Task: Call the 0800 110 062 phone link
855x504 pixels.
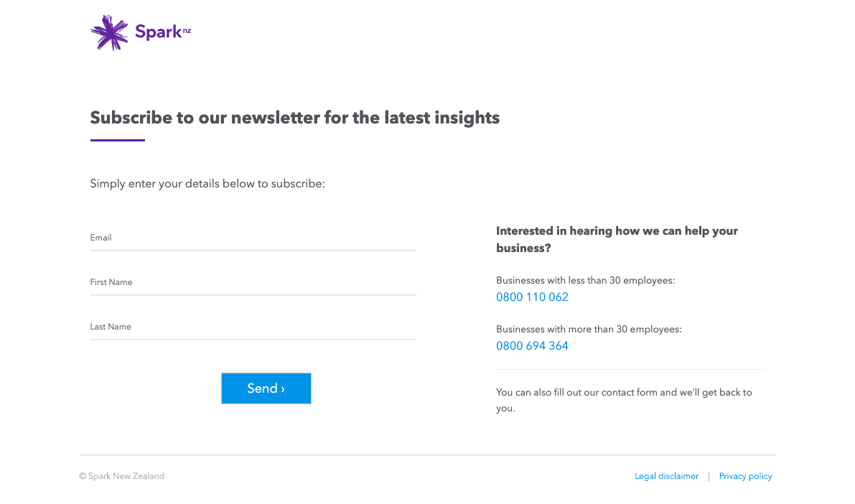Action: (532, 297)
